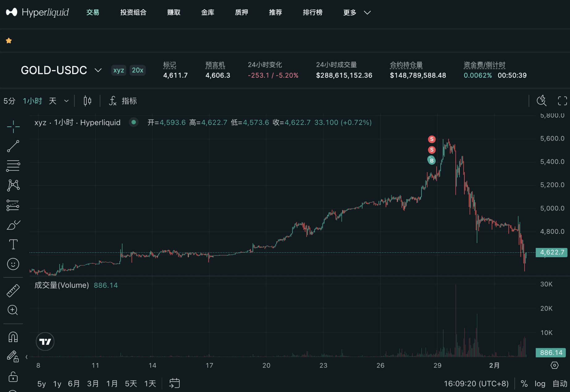Select the ruler measurement tool
The width and height of the screenshot is (570, 392).
click(13, 291)
